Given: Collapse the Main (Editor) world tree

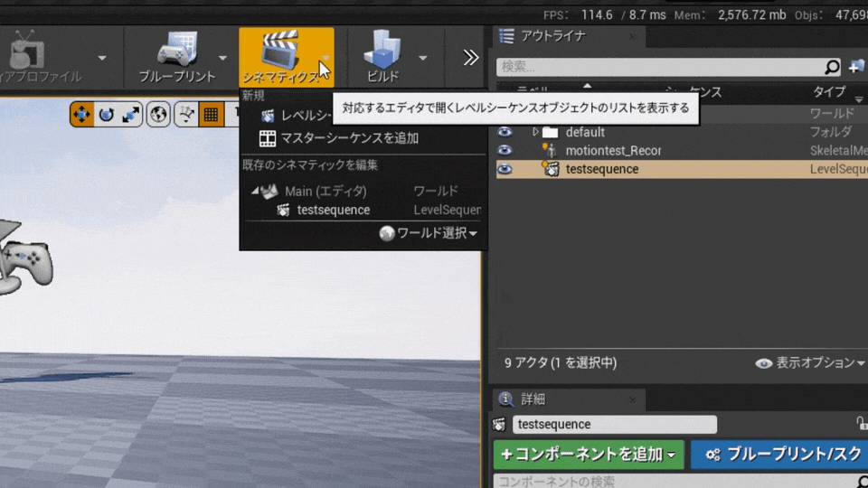Looking at the screenshot, I should 255,191.
